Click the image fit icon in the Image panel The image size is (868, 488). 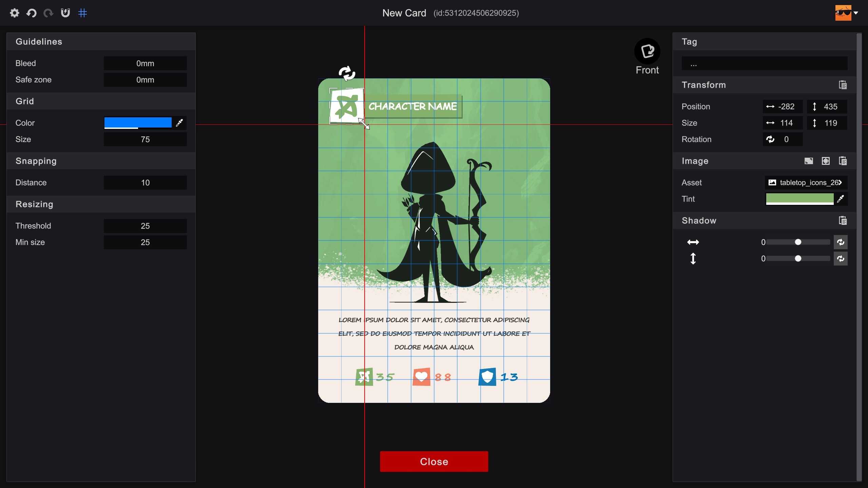(x=826, y=161)
